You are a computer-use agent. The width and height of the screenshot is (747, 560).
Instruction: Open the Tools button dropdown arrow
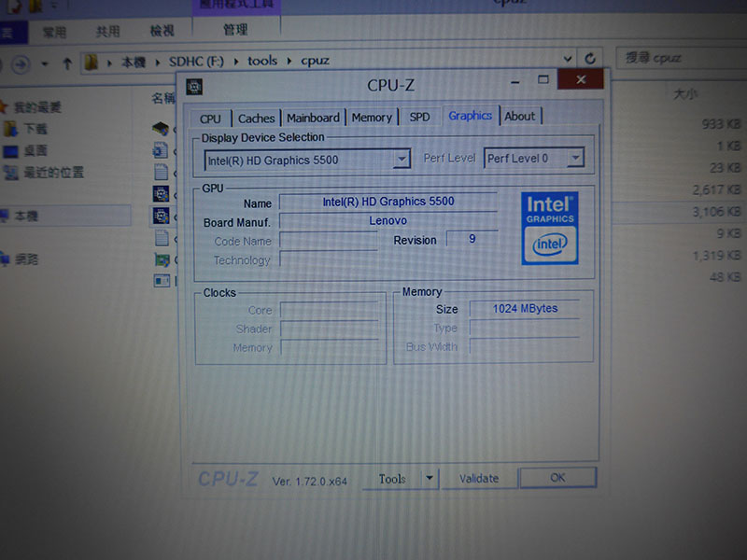click(429, 479)
